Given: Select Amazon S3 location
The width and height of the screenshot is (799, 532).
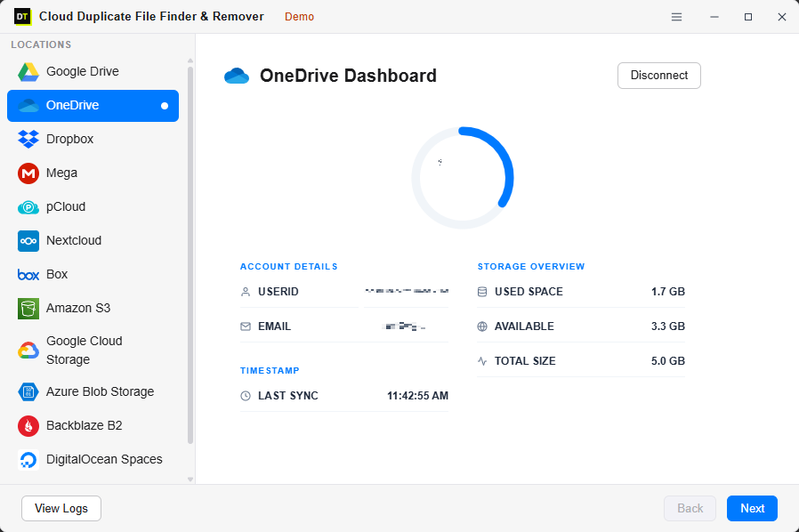Looking at the screenshot, I should click(93, 309).
